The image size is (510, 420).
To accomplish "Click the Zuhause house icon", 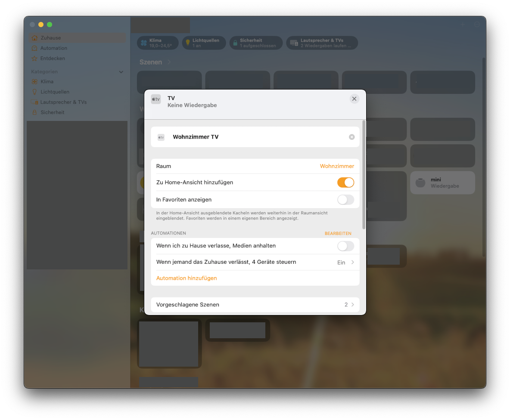I will click(34, 38).
